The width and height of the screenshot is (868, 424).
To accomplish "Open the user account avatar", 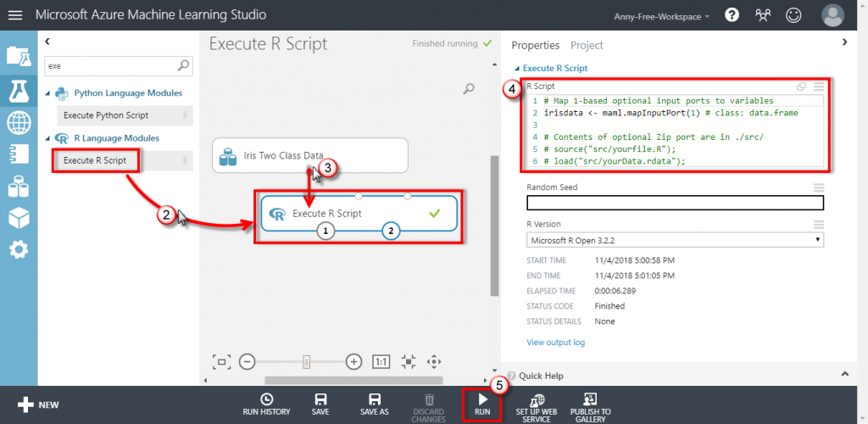I will point(832,15).
